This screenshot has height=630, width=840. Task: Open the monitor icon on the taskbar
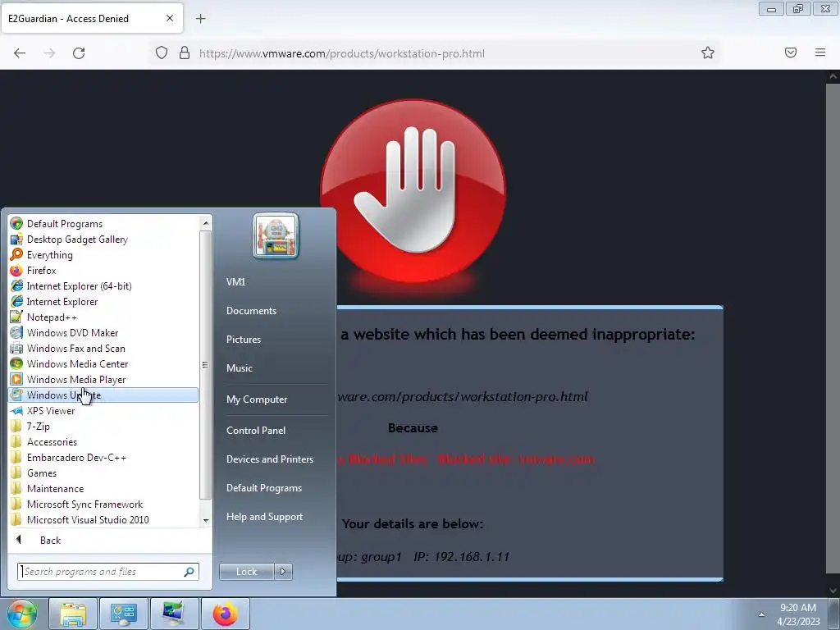pos(174,614)
